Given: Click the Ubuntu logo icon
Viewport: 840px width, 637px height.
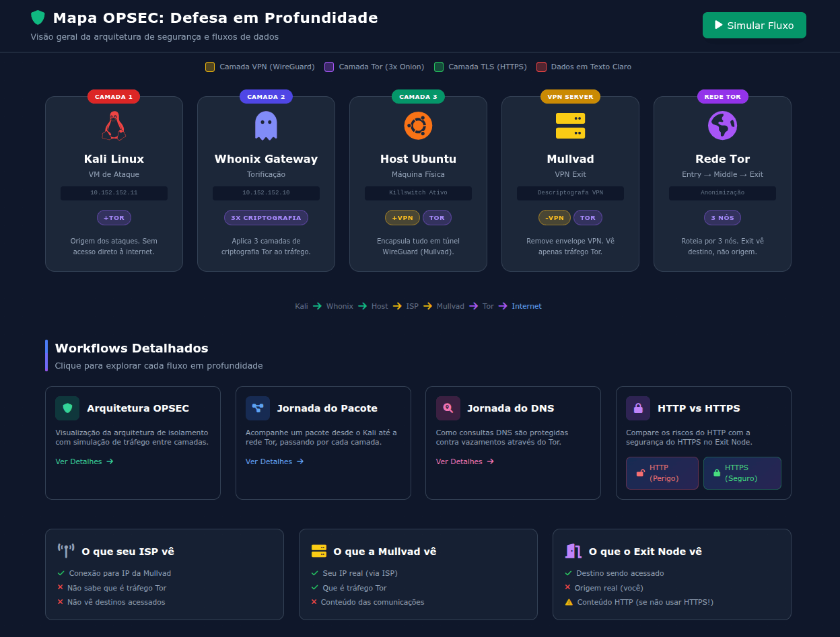Looking at the screenshot, I should tap(418, 126).
